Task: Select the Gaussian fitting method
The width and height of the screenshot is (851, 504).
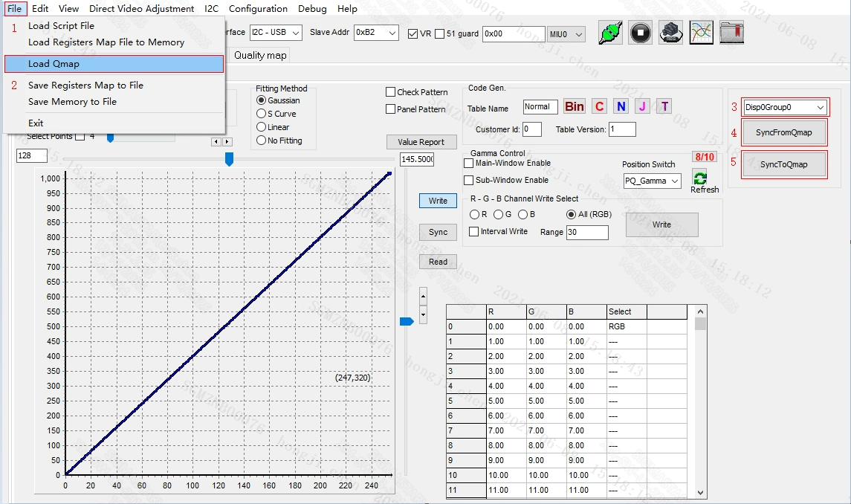Action: (261, 100)
